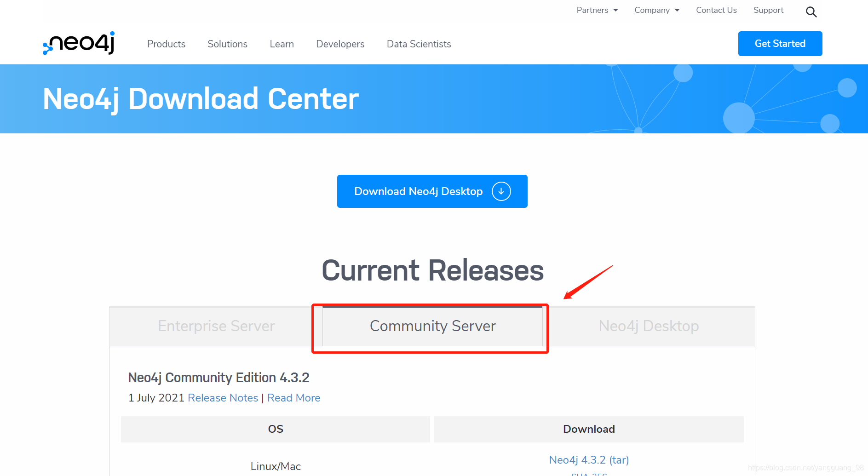
Task: Click the Download column header
Action: [589, 429]
